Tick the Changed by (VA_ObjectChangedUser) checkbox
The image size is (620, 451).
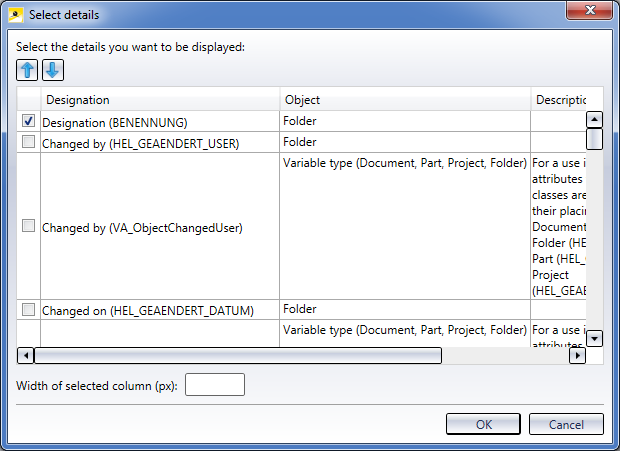click(28, 227)
